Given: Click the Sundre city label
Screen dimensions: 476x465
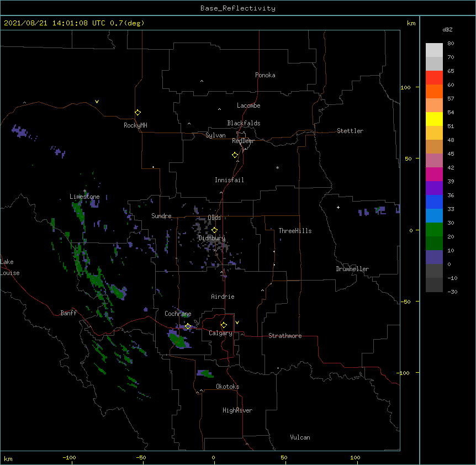Looking at the screenshot, I should (161, 216).
